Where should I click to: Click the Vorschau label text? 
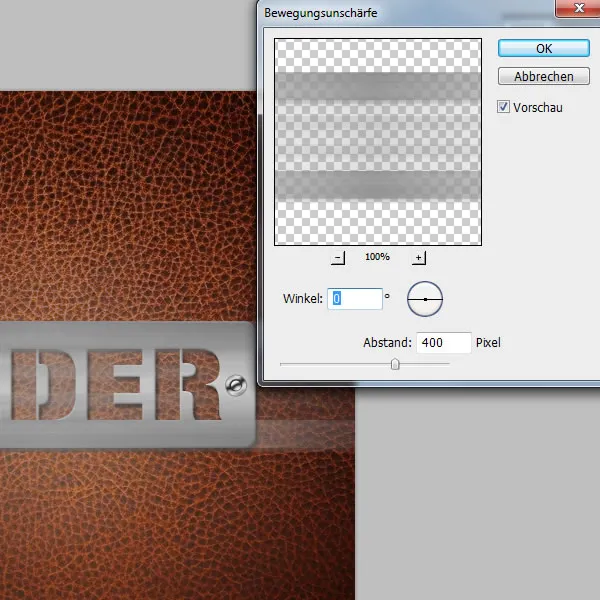(x=538, y=107)
